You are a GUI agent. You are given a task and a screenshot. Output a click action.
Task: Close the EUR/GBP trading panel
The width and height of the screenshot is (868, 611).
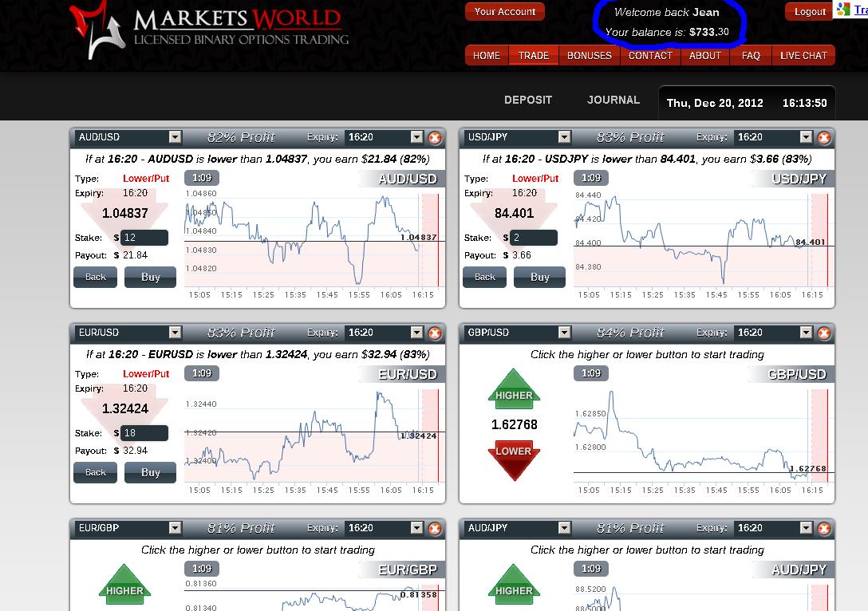(435, 528)
